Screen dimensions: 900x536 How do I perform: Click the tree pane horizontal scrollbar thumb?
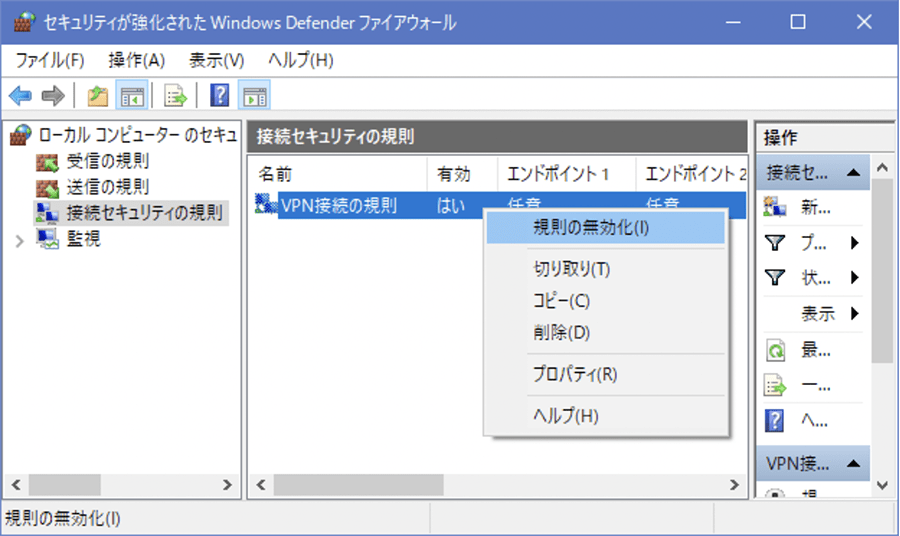(x=65, y=485)
